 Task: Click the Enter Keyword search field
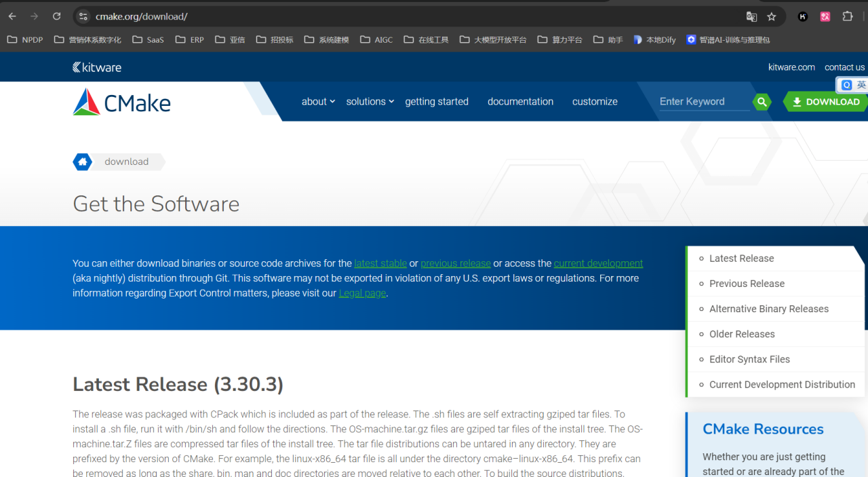[x=704, y=102]
